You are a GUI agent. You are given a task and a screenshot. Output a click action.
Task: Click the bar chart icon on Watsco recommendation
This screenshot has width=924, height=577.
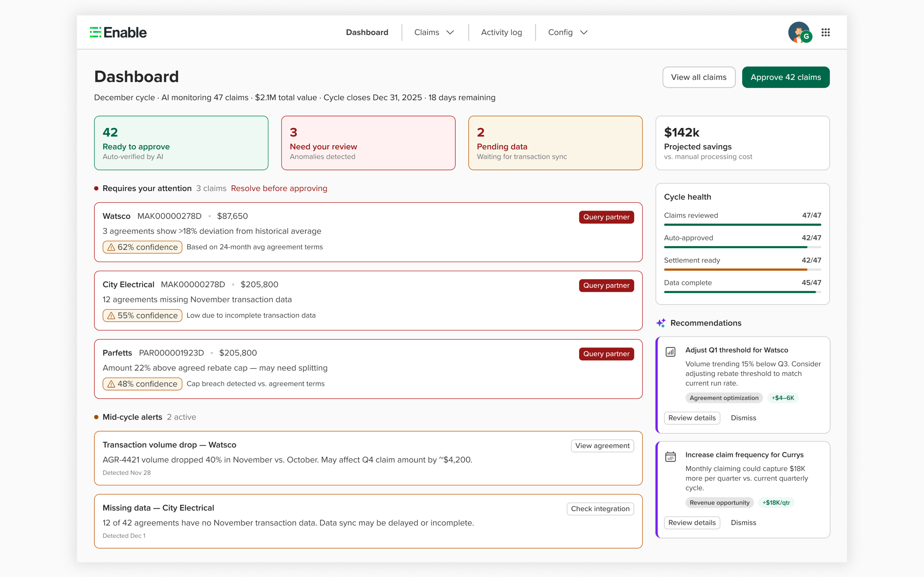pyautogui.click(x=671, y=352)
